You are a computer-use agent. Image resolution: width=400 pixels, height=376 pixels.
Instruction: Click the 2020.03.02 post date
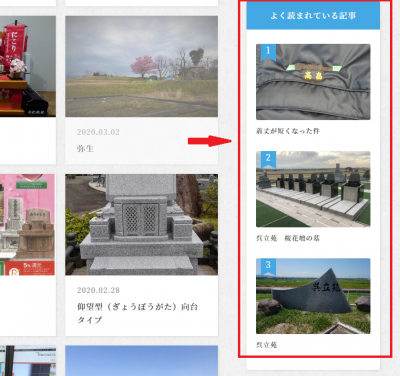[x=98, y=132]
